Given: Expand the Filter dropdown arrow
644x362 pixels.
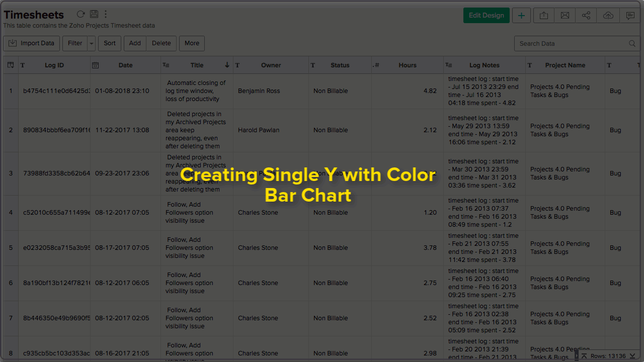Looking at the screenshot, I should 92,44.
